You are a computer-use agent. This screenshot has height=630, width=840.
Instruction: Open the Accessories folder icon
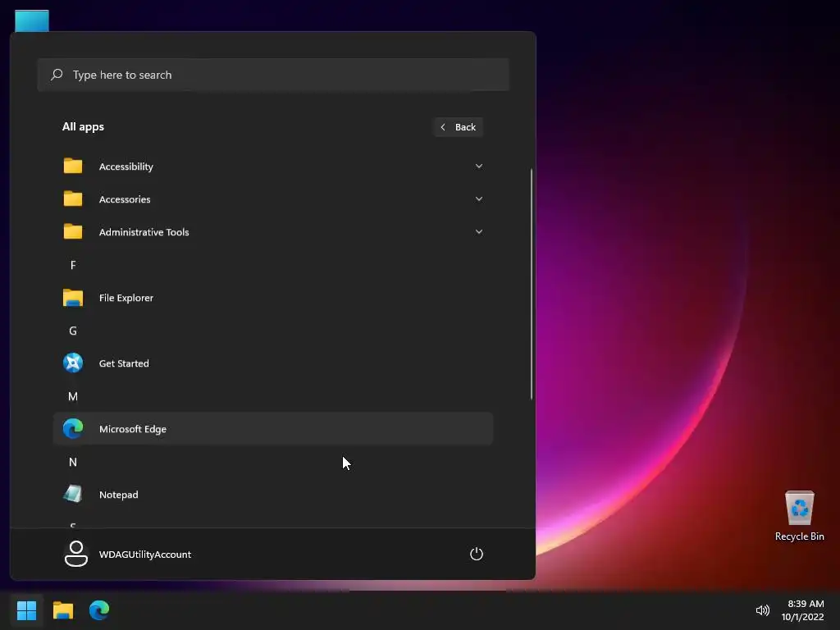coord(73,199)
